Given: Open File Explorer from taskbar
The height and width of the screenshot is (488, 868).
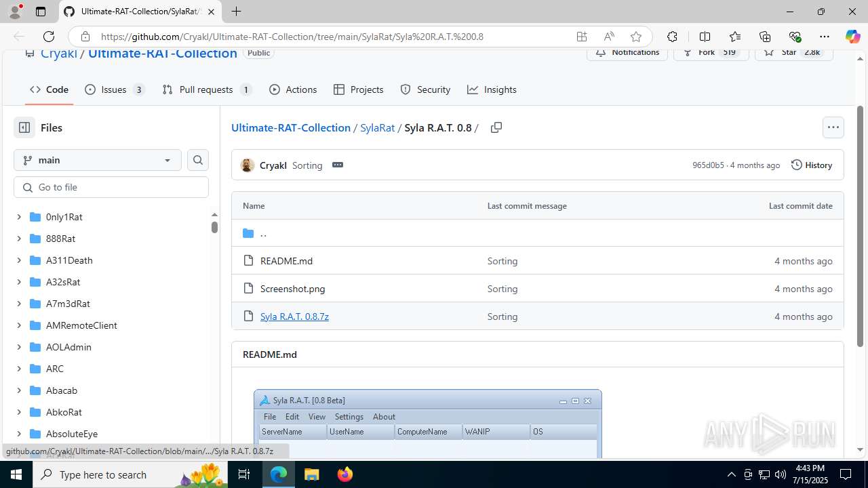Looking at the screenshot, I should pos(311,474).
